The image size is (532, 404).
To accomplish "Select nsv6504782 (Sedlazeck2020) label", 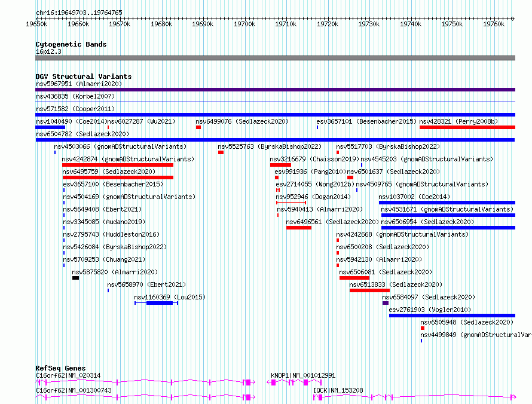I will pos(82,134).
